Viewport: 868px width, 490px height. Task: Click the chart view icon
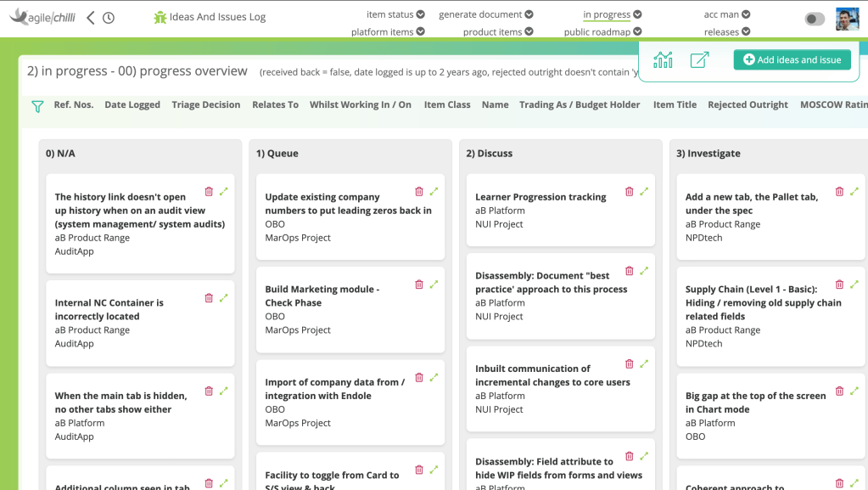pos(663,59)
